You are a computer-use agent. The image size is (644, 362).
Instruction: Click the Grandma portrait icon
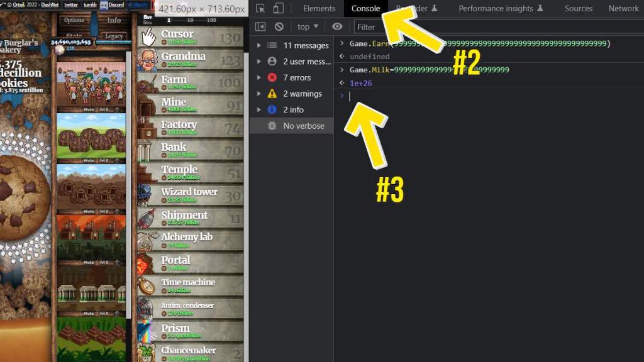pos(147,60)
